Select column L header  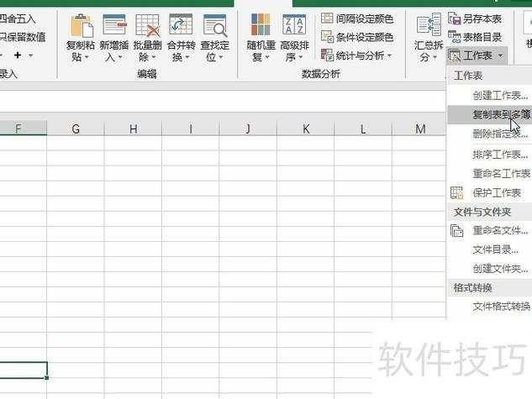coord(363,129)
